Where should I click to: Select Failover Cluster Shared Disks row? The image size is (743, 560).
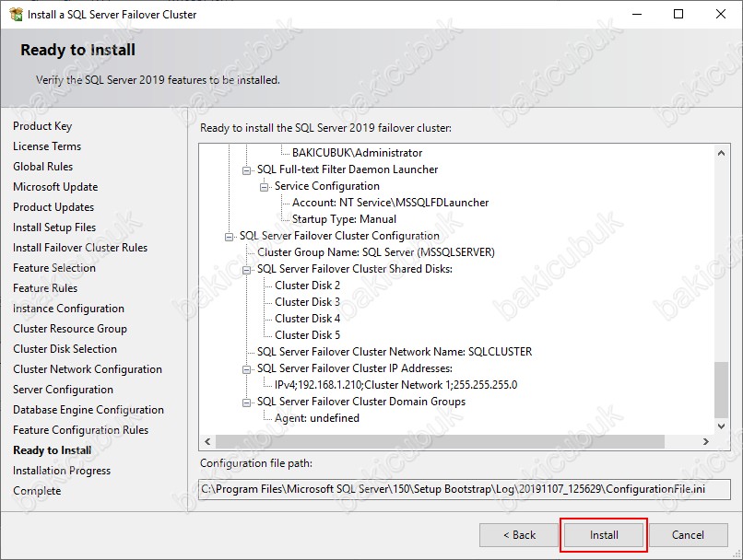coord(354,269)
